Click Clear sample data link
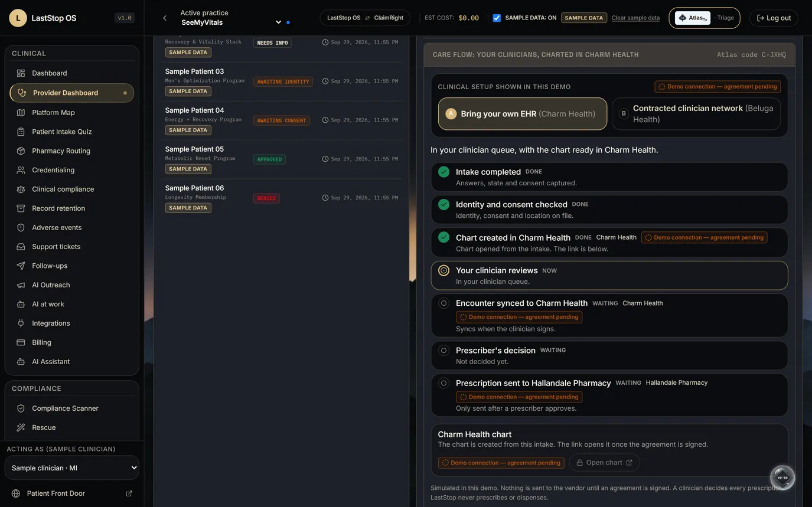Image resolution: width=812 pixels, height=507 pixels. pos(635,18)
